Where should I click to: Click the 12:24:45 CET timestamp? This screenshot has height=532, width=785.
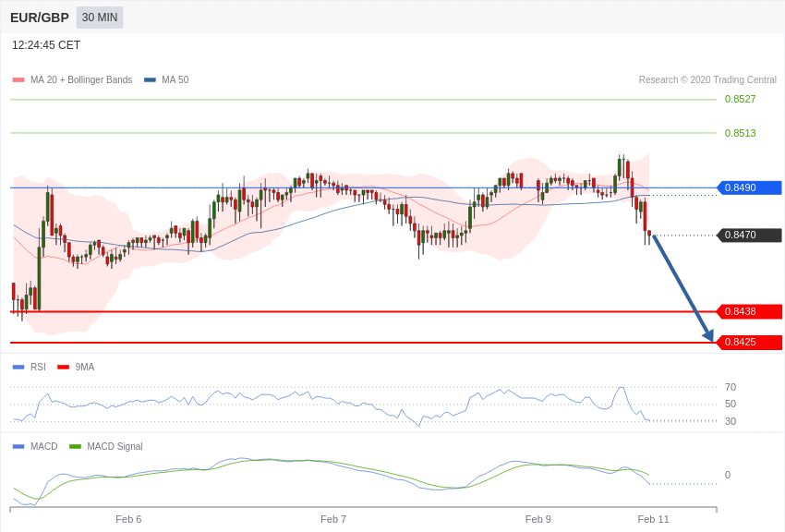tap(46, 45)
